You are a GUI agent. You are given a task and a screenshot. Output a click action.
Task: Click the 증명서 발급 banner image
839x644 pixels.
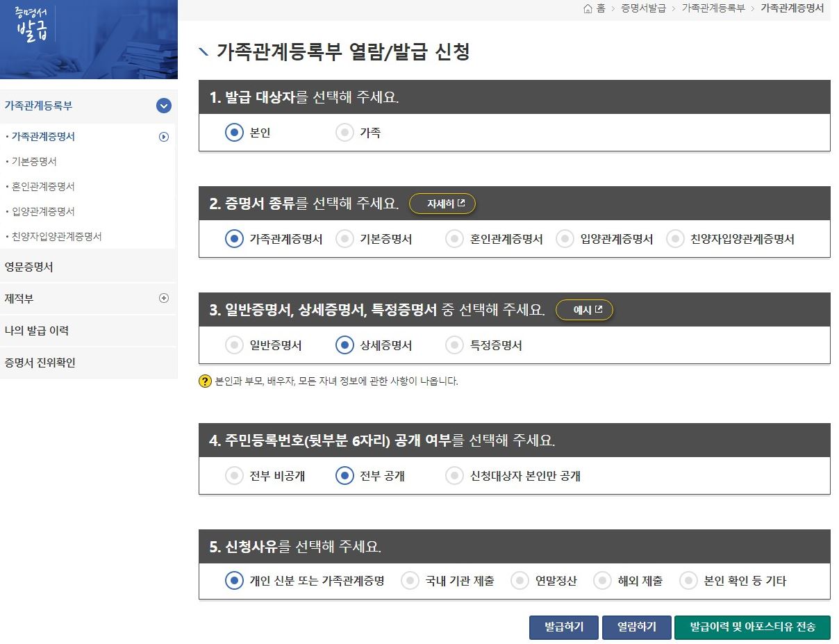(89, 40)
